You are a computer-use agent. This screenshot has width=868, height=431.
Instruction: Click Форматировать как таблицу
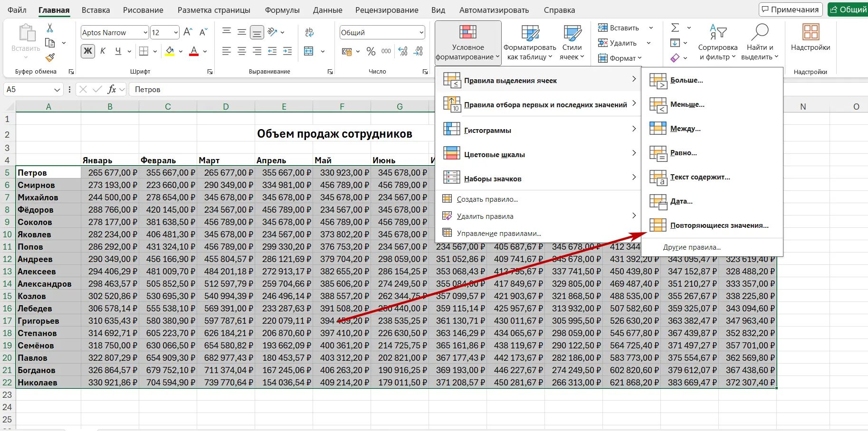coord(531,43)
